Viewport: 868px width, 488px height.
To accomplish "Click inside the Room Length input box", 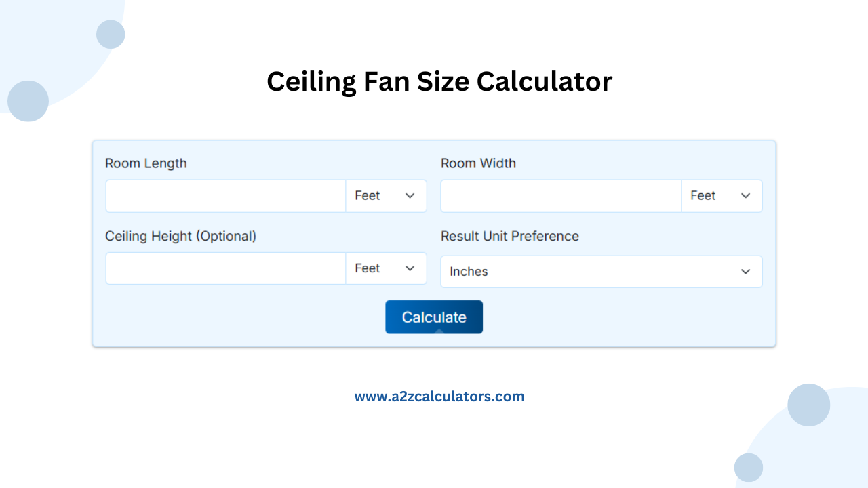I will [x=224, y=195].
